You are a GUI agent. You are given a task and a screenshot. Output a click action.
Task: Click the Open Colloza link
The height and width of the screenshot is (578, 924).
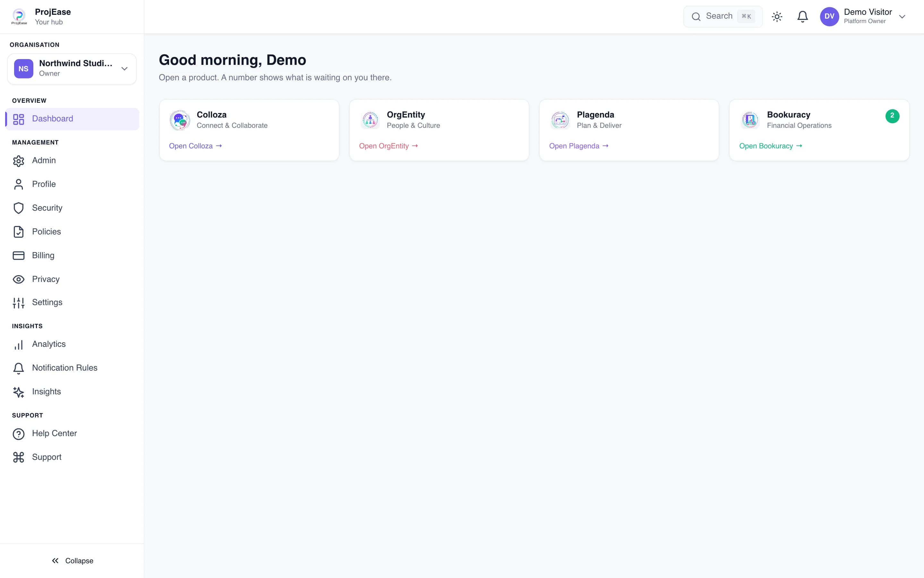tap(195, 146)
